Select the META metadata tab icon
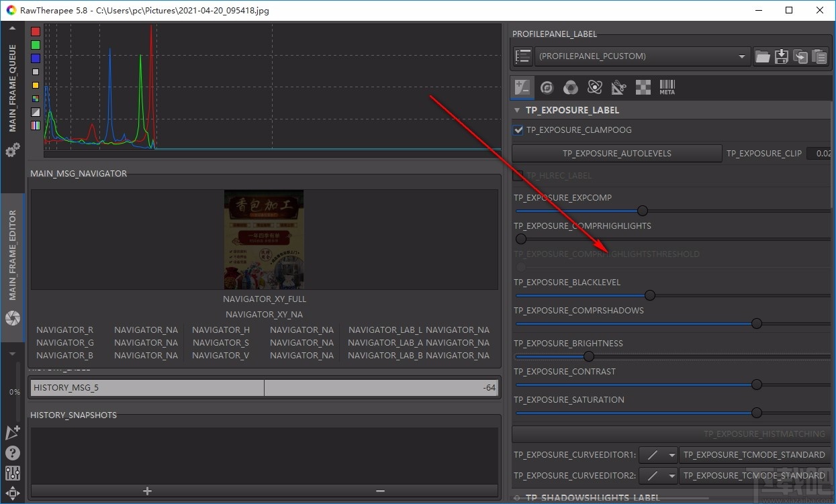The width and height of the screenshot is (836, 504). tap(667, 87)
